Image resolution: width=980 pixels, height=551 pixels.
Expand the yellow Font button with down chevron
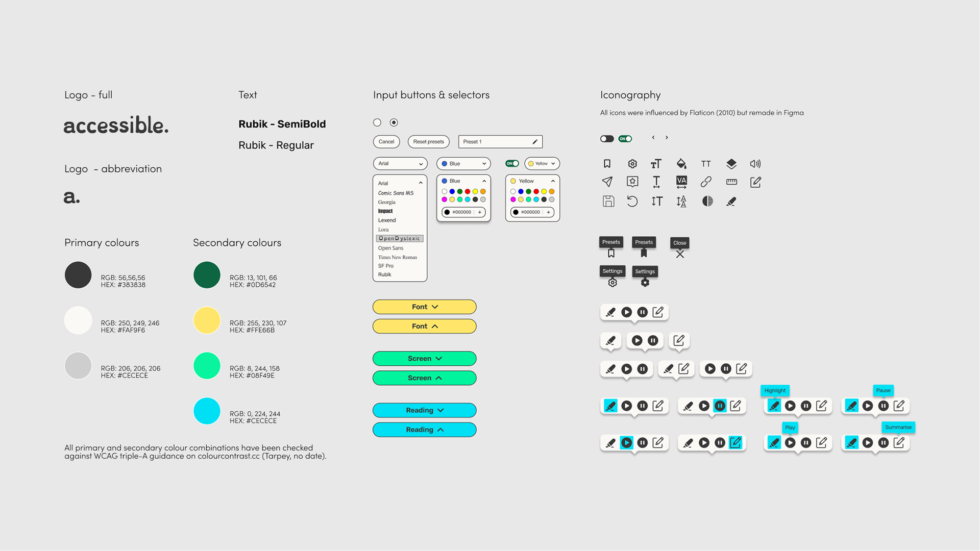[424, 307]
